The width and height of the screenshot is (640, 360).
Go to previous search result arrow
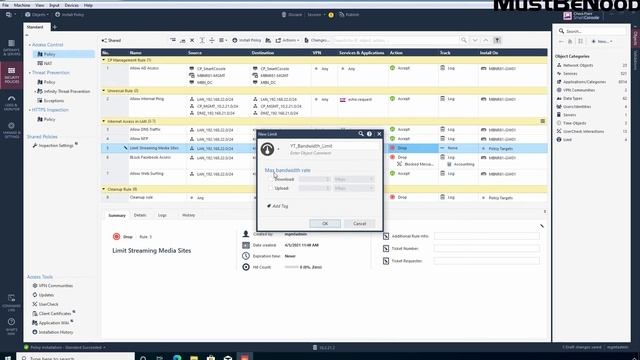tap(486, 40)
